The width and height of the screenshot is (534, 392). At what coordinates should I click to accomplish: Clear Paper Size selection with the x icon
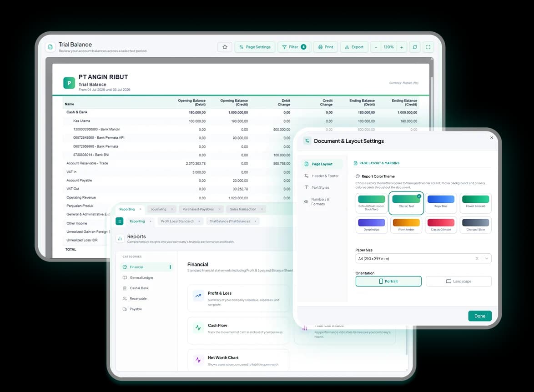tap(477, 258)
